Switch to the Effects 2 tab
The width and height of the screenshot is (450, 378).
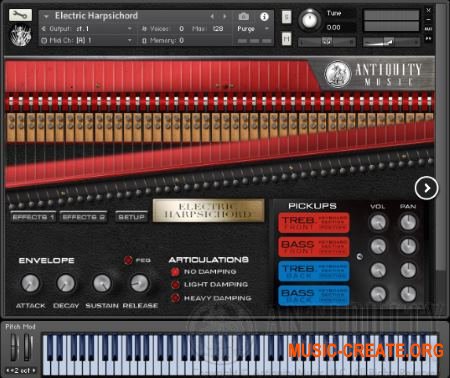point(84,217)
